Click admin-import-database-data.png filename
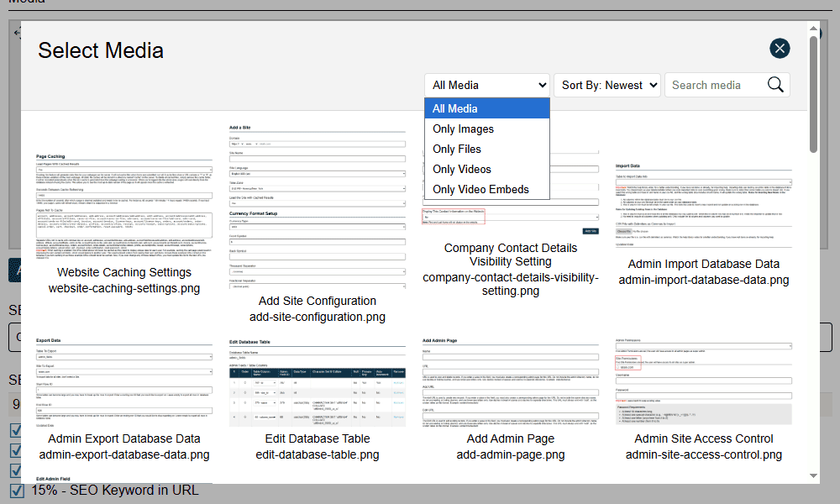The height and width of the screenshot is (504, 840). [x=703, y=280]
